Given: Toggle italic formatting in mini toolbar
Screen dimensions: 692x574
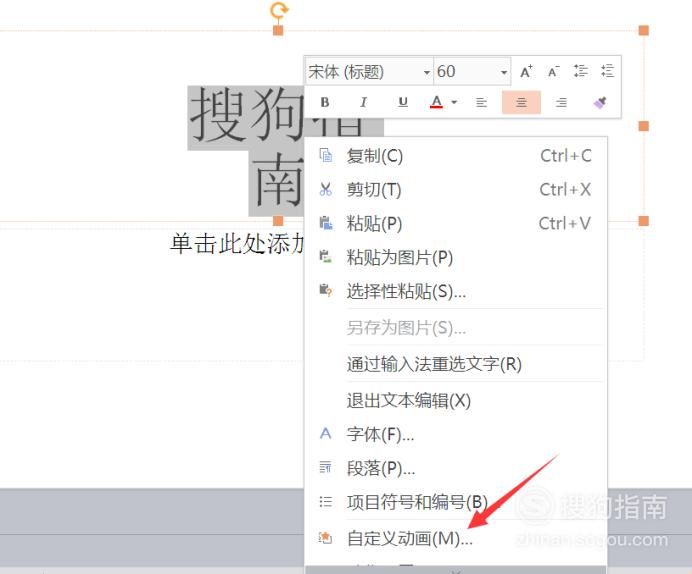Looking at the screenshot, I should coord(363,102).
